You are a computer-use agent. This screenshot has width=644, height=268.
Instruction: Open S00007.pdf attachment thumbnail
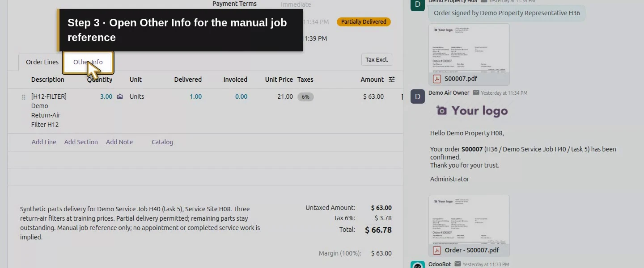click(x=469, y=48)
